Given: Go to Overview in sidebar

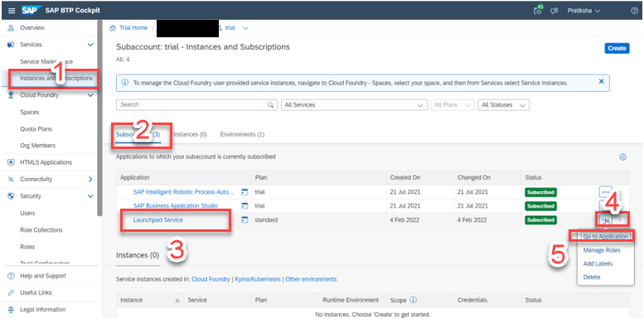Looking at the screenshot, I should point(32,28).
